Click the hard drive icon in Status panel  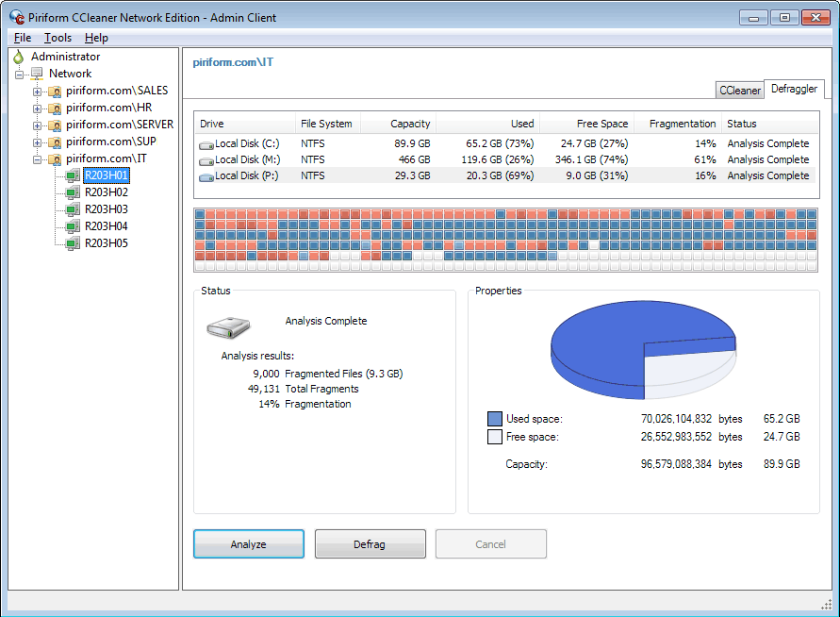(229, 327)
